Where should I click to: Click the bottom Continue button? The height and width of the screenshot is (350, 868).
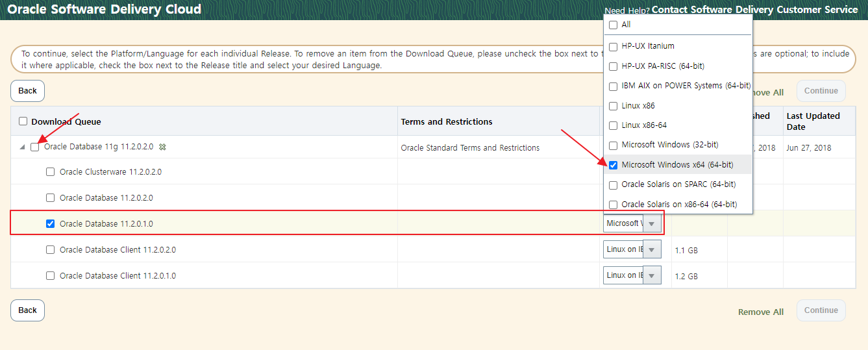click(x=821, y=310)
